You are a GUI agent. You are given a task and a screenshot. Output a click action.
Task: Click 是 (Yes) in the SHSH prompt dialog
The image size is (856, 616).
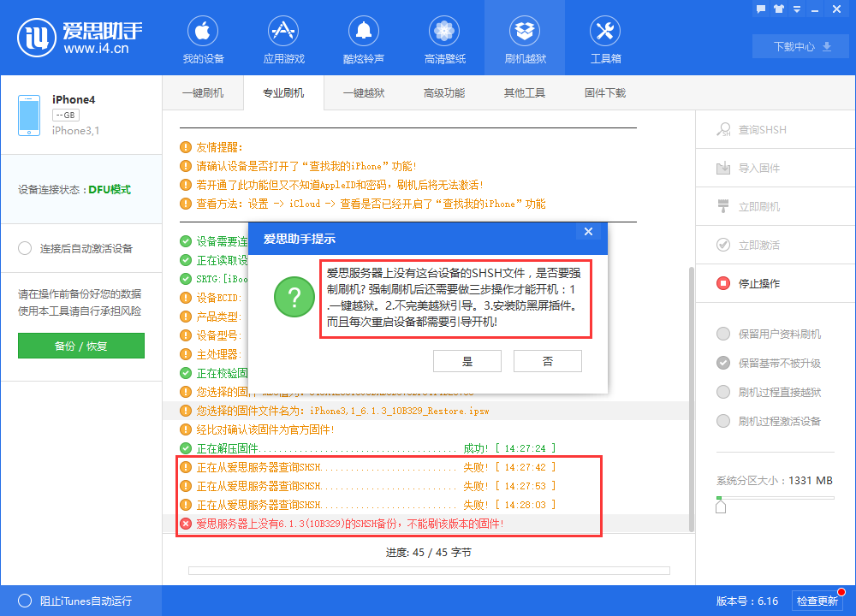coord(467,361)
